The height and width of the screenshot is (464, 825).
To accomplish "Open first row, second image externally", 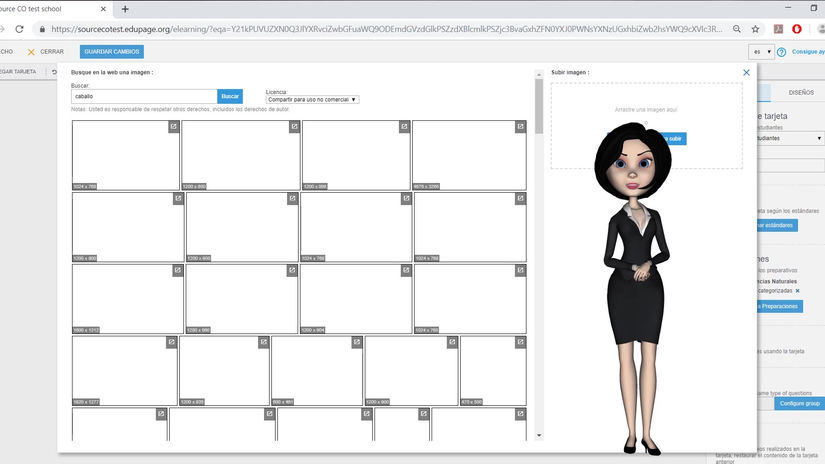I will click(295, 127).
